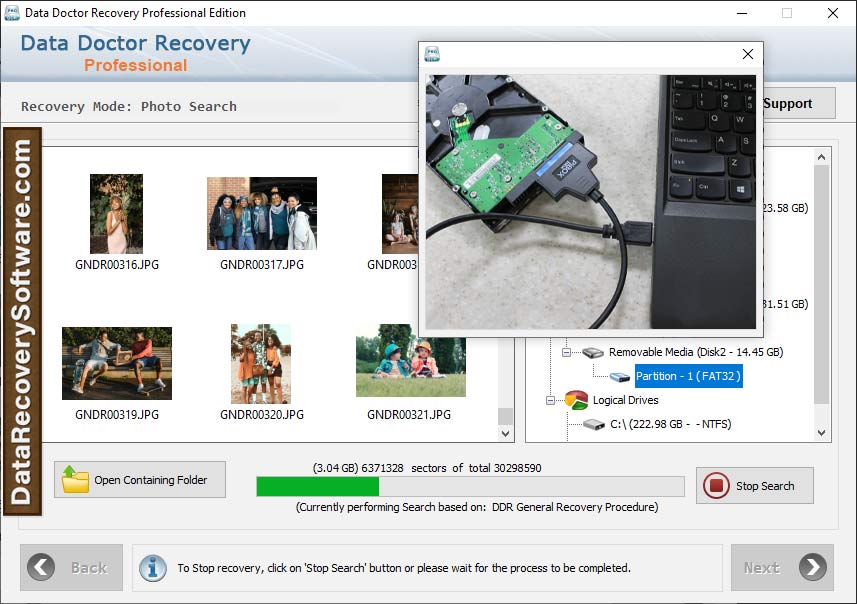The width and height of the screenshot is (857, 604).
Task: Click the info icon in status bar
Action: tap(153, 568)
